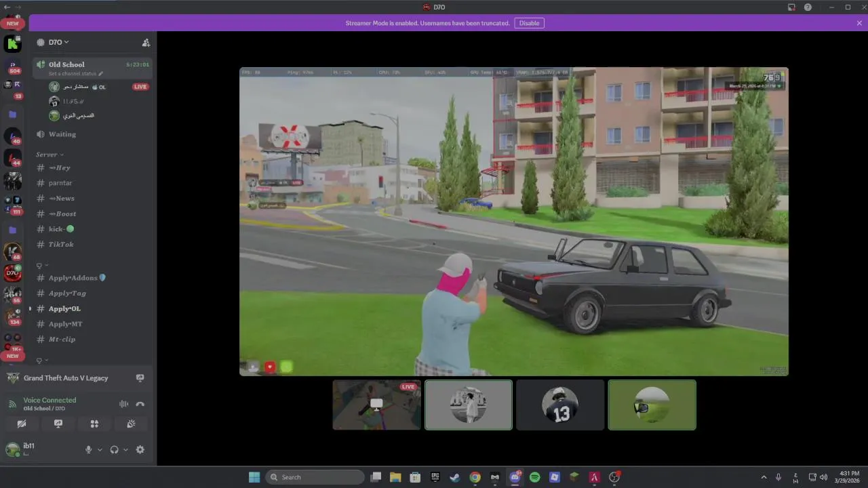
Task: Open headphone output options arrow
Action: click(125, 449)
